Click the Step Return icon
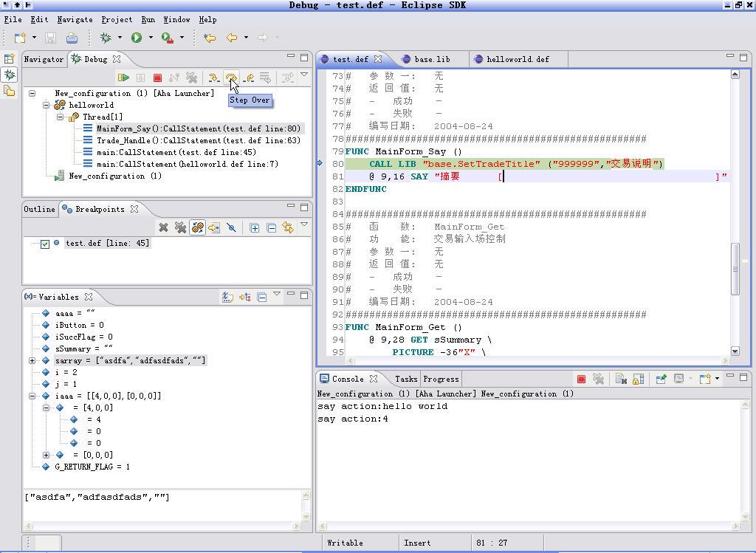This screenshot has width=756, height=553. point(249,78)
